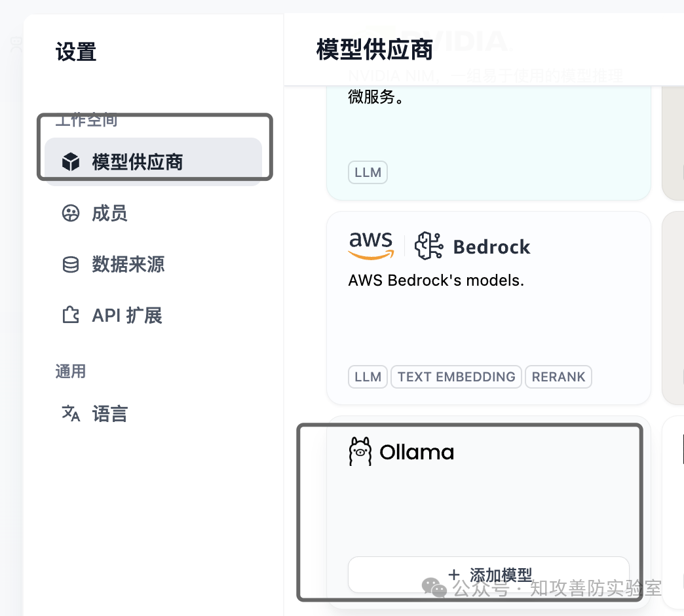This screenshot has height=616, width=684.
Task: Click 添加模型 on the Ollama card
Action: click(489, 574)
